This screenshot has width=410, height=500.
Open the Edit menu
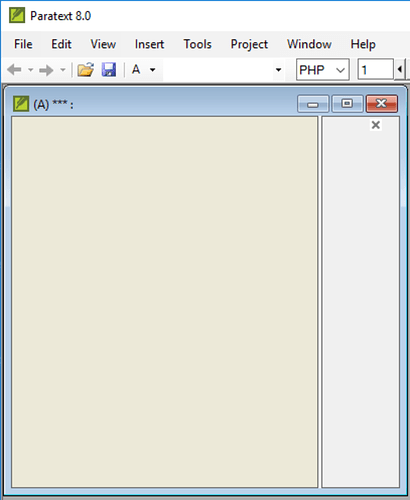[61, 44]
